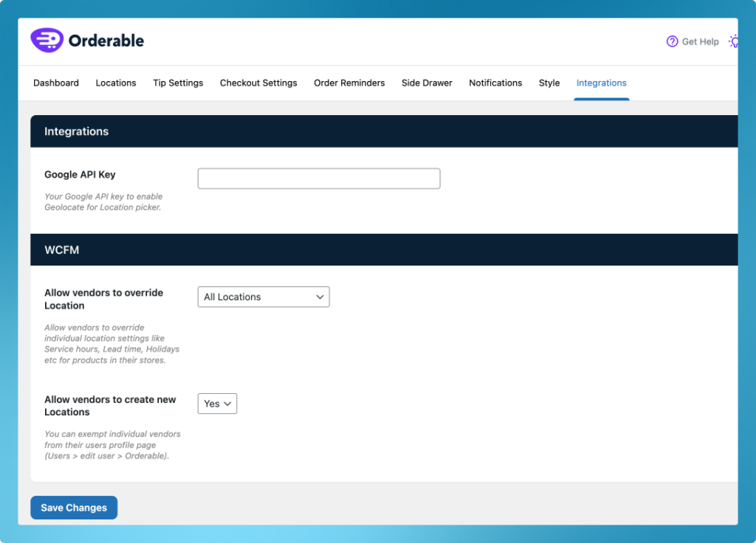This screenshot has height=543, width=756.
Task: Switch to Tip Settings
Action: tap(178, 83)
